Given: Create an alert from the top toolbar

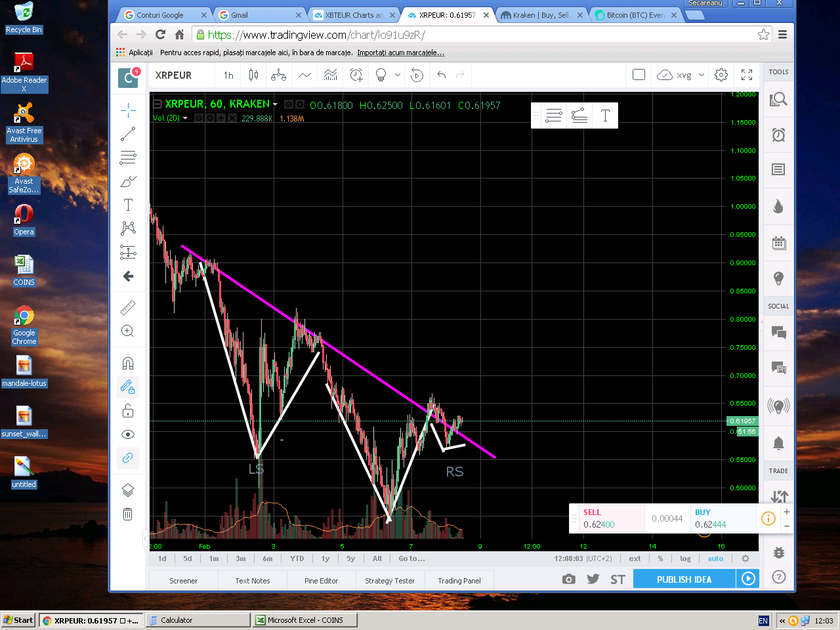Looking at the screenshot, I should click(356, 75).
